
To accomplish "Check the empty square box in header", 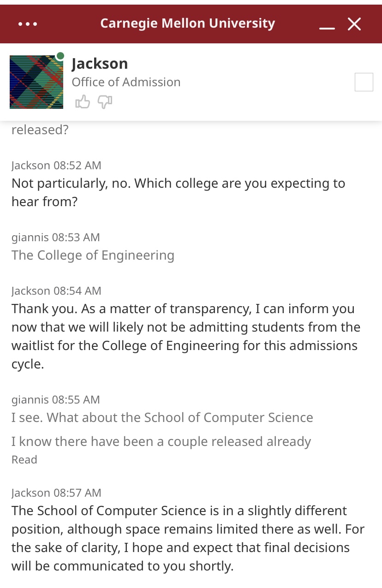I will (364, 82).
